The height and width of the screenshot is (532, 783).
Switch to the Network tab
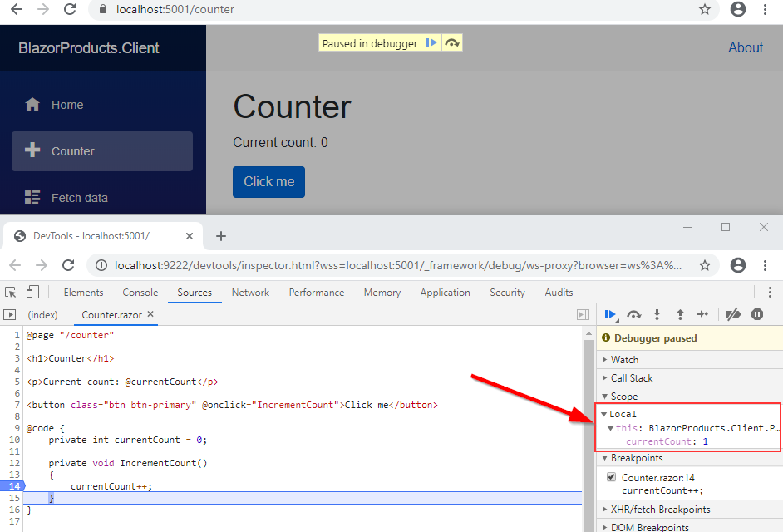coord(250,293)
